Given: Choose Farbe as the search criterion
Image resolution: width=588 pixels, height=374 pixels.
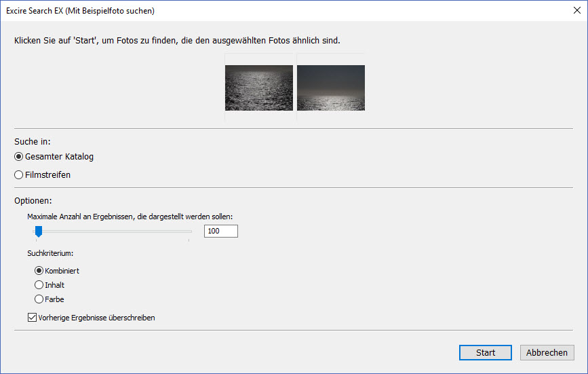Looking at the screenshot, I should coord(39,299).
